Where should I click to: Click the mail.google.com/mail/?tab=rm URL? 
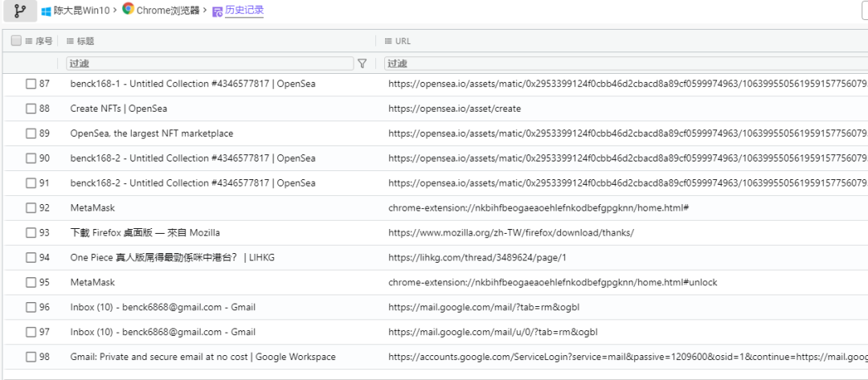tap(484, 307)
